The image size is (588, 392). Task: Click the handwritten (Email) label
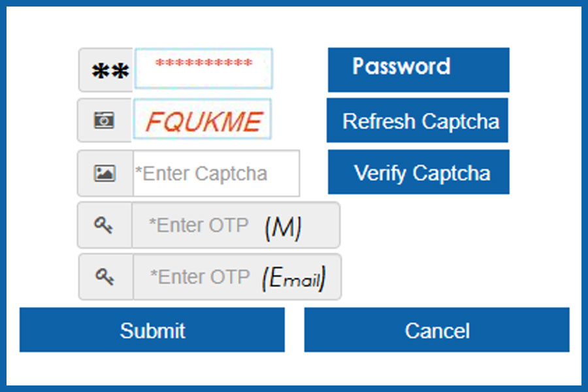tap(293, 279)
